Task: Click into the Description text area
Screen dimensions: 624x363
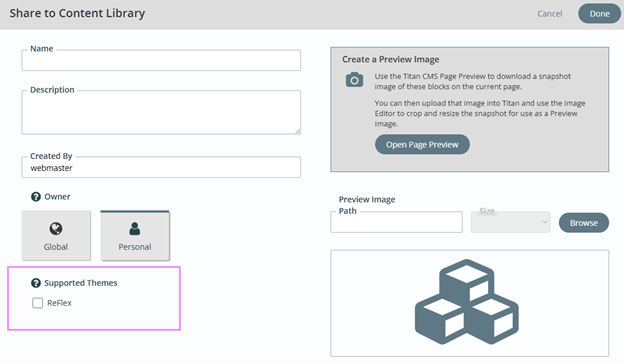Action: [161, 112]
